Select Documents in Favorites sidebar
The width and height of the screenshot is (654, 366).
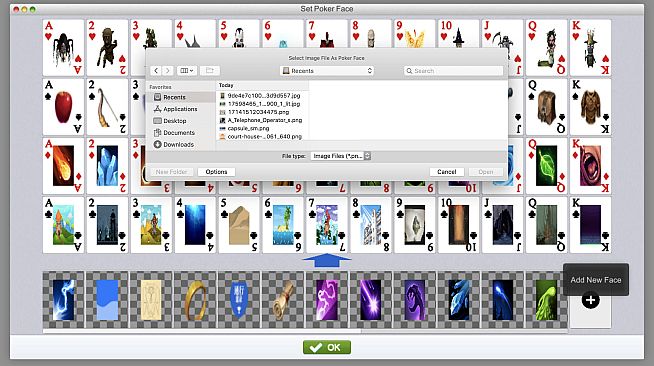point(182,133)
